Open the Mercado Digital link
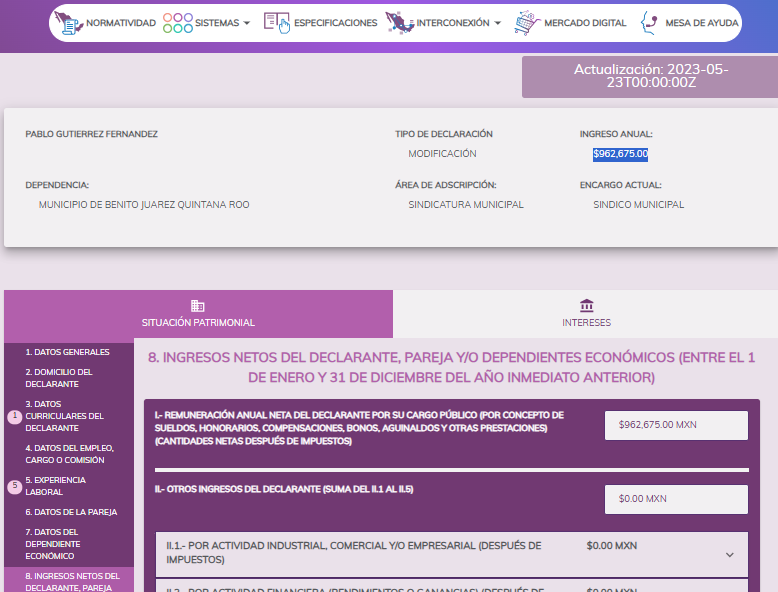 pos(585,23)
